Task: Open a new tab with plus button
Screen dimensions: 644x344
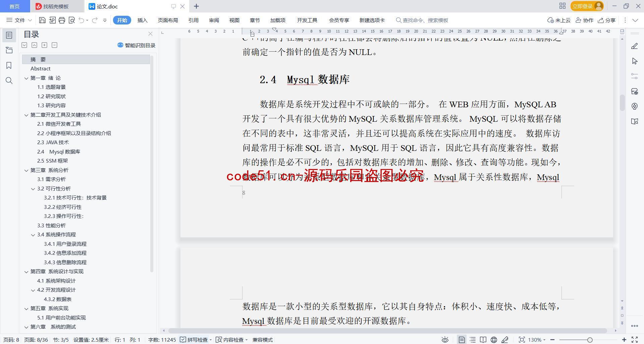Action: coord(197,6)
